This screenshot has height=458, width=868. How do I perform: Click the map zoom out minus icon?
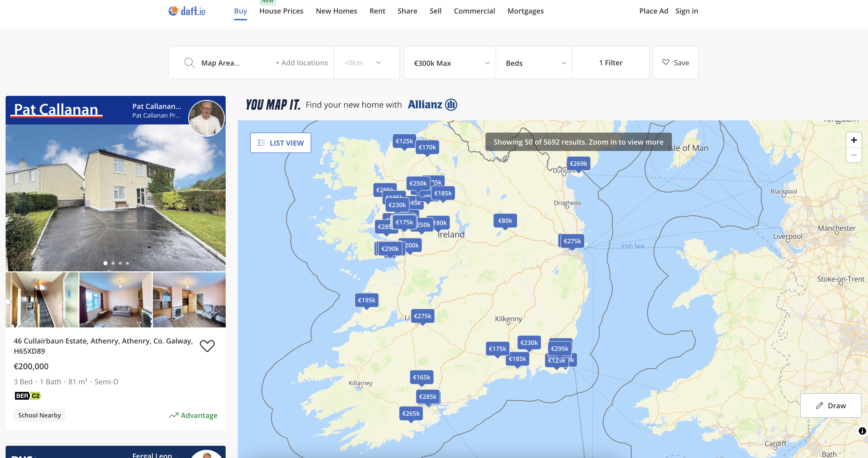pos(853,155)
